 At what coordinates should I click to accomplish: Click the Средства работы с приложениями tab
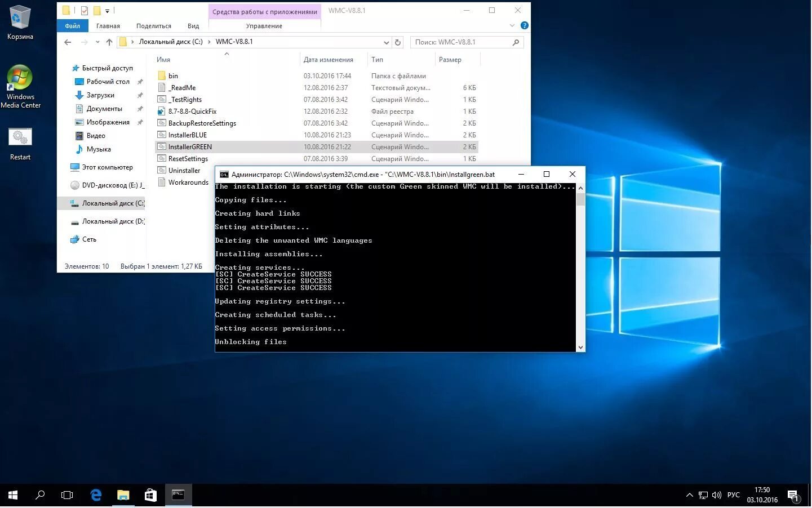point(265,12)
